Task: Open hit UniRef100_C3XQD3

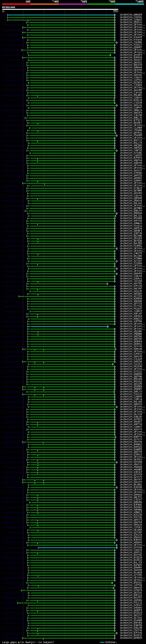Action: [131, 85]
